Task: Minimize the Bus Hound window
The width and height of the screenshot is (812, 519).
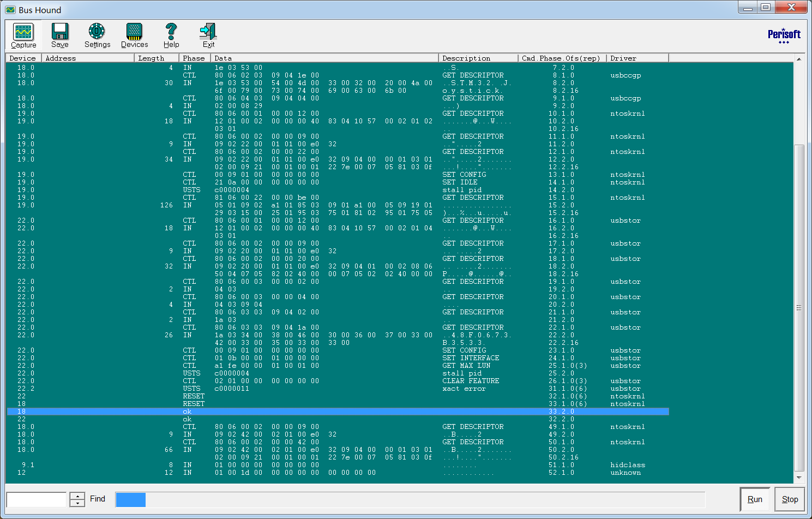Action: (x=748, y=8)
